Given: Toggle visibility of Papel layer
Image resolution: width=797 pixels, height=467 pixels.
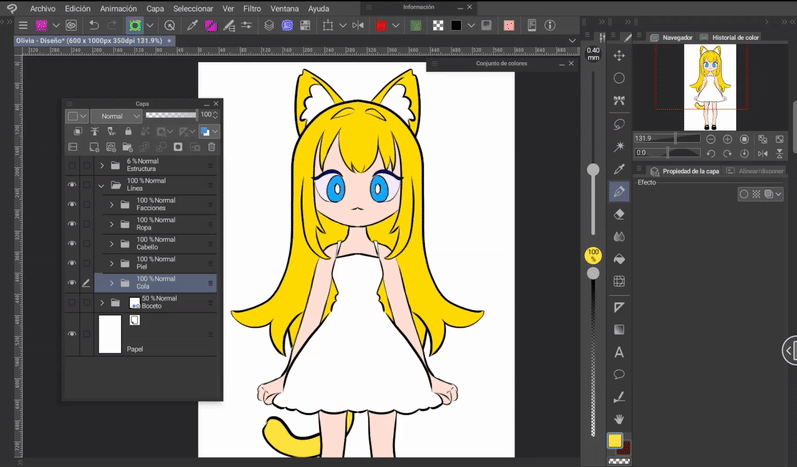Looking at the screenshot, I should click(x=72, y=334).
